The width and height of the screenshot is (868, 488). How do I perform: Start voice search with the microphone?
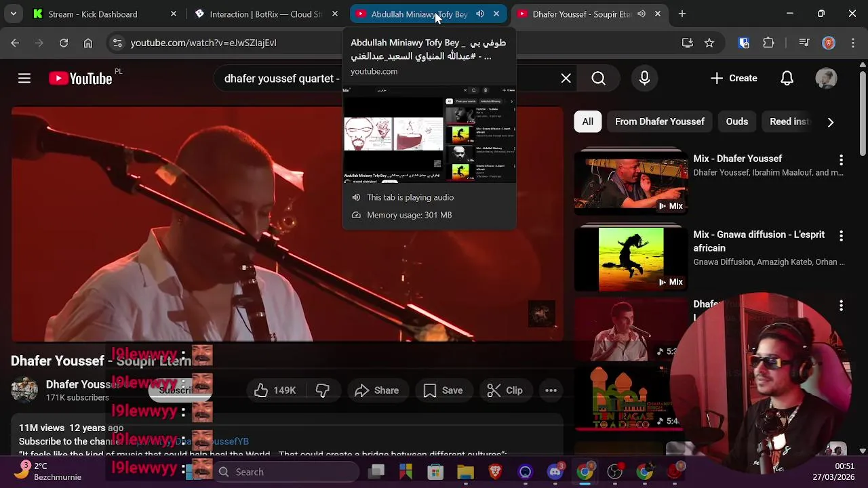point(644,79)
